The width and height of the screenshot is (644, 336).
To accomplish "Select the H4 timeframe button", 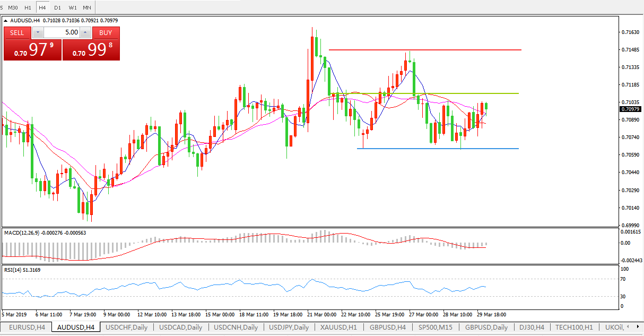I will [x=42, y=7].
